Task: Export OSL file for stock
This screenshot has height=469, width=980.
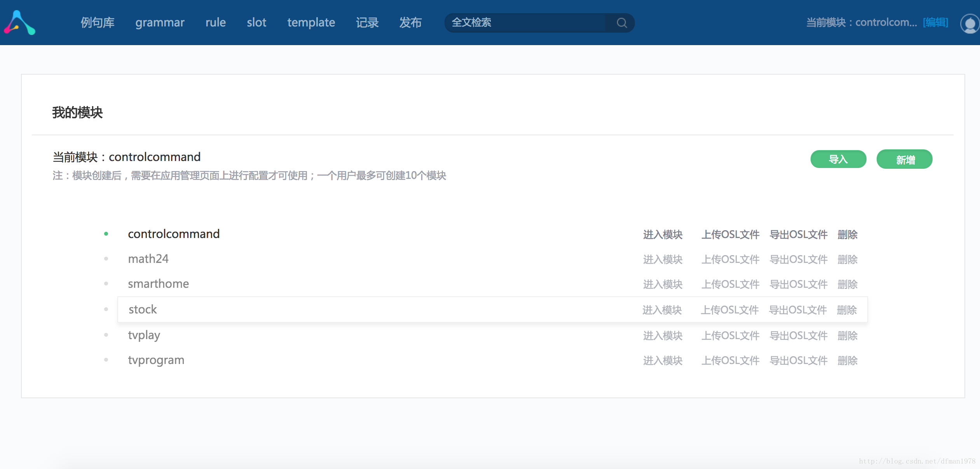Action: 797,310
